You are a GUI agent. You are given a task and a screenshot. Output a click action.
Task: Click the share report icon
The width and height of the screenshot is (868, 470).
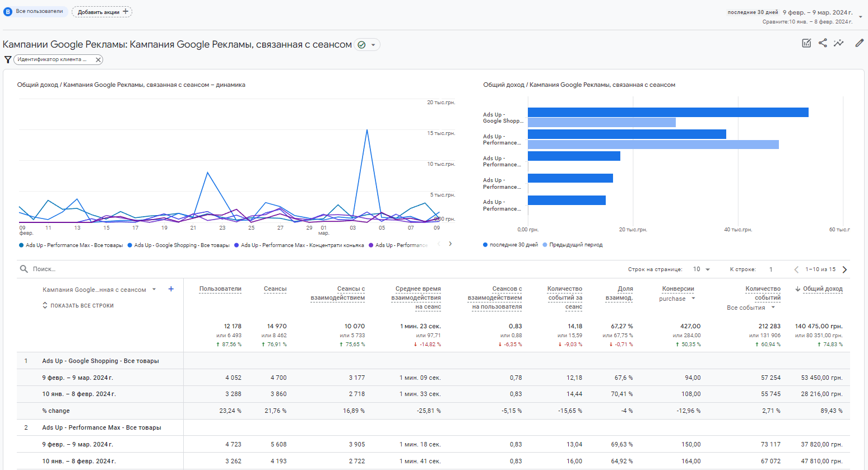823,43
